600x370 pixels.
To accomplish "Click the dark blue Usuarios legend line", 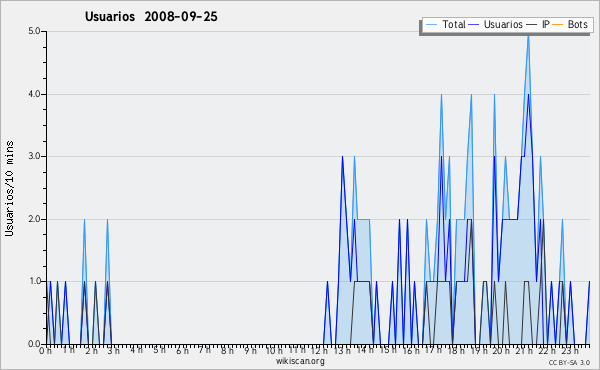I will click(474, 25).
